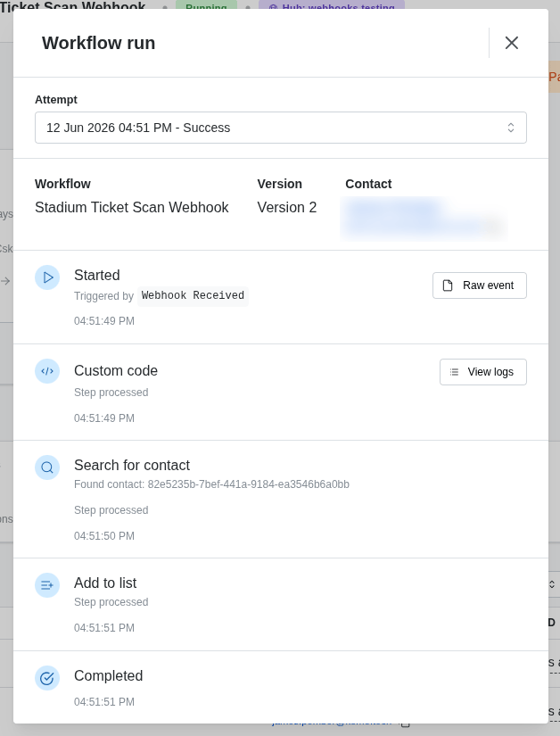Viewport: 560px width, 736px height.
Task: Click the Hub: webhooks testing tag behind dialog
Action: coord(332,6)
